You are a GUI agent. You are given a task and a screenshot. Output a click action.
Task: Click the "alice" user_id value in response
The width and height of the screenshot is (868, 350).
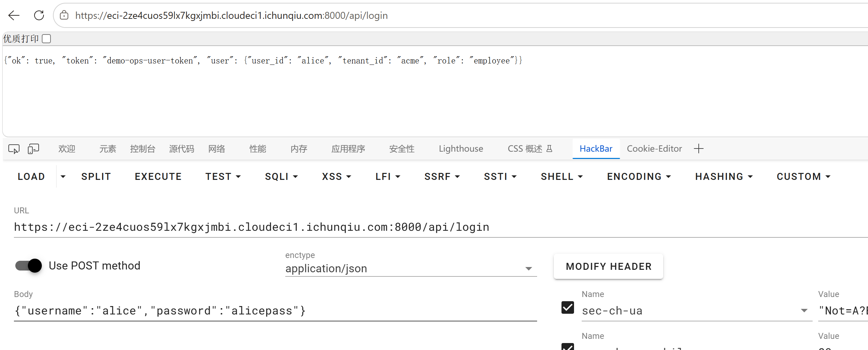pos(313,61)
